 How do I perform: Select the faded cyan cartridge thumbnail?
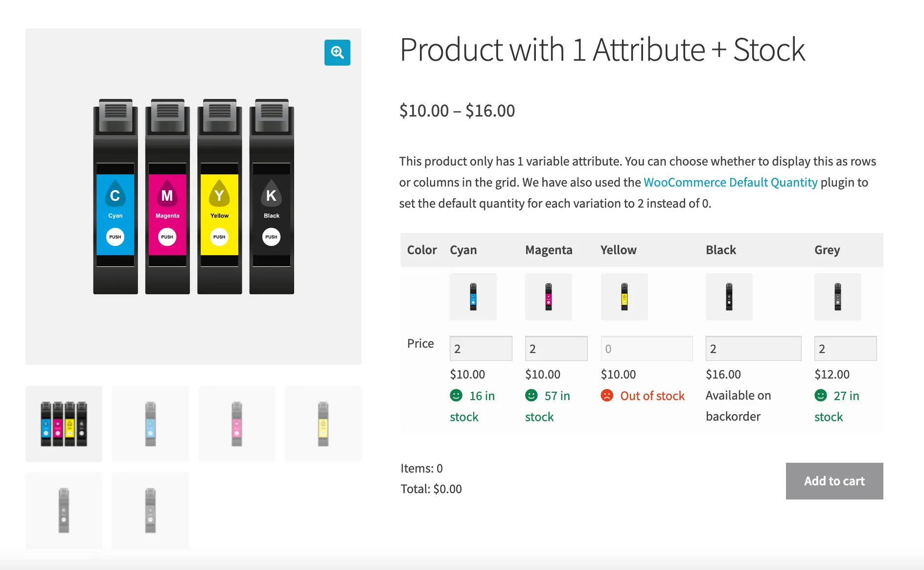[x=150, y=424]
